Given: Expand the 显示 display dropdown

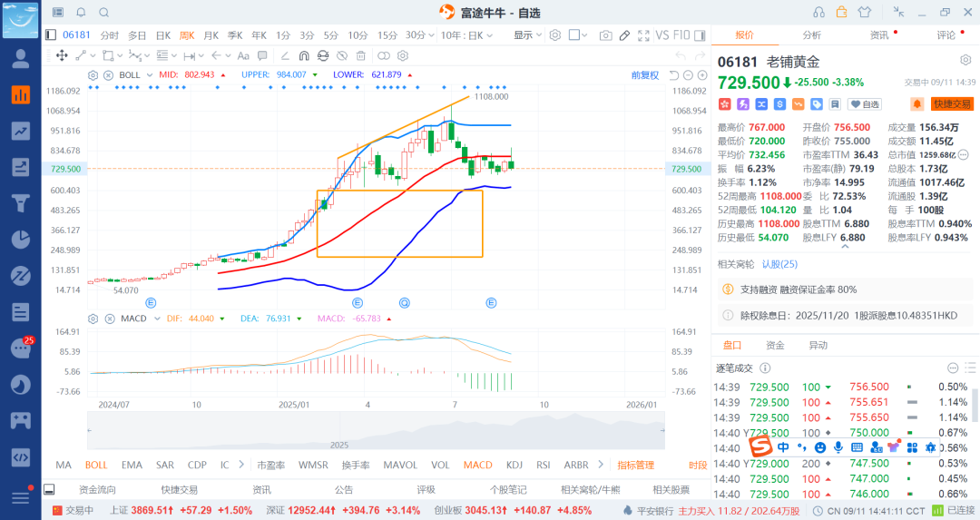Looking at the screenshot, I should (528, 35).
